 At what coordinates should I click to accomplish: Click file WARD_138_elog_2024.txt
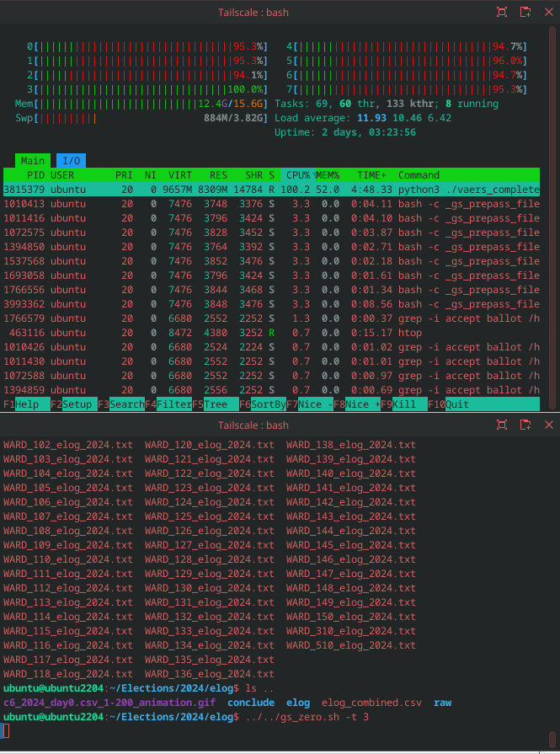coord(351,445)
